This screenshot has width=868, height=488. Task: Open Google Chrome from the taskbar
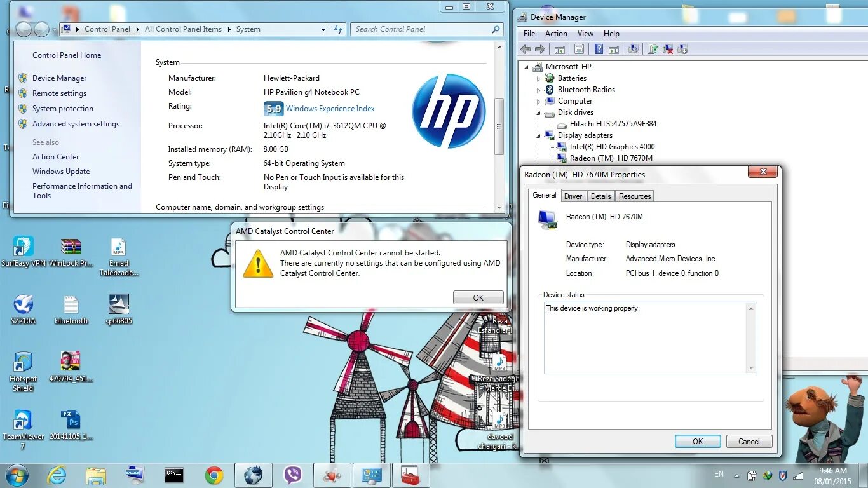pos(214,475)
